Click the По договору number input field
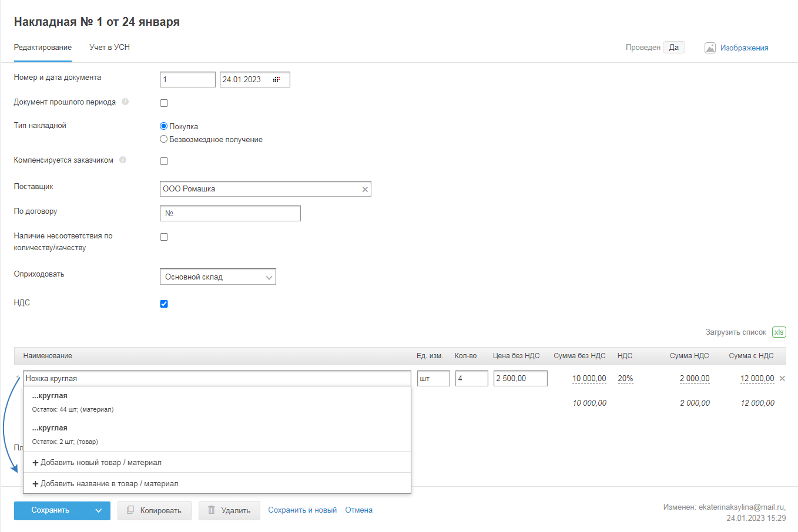Viewport: 798px width, 532px height. [230, 213]
